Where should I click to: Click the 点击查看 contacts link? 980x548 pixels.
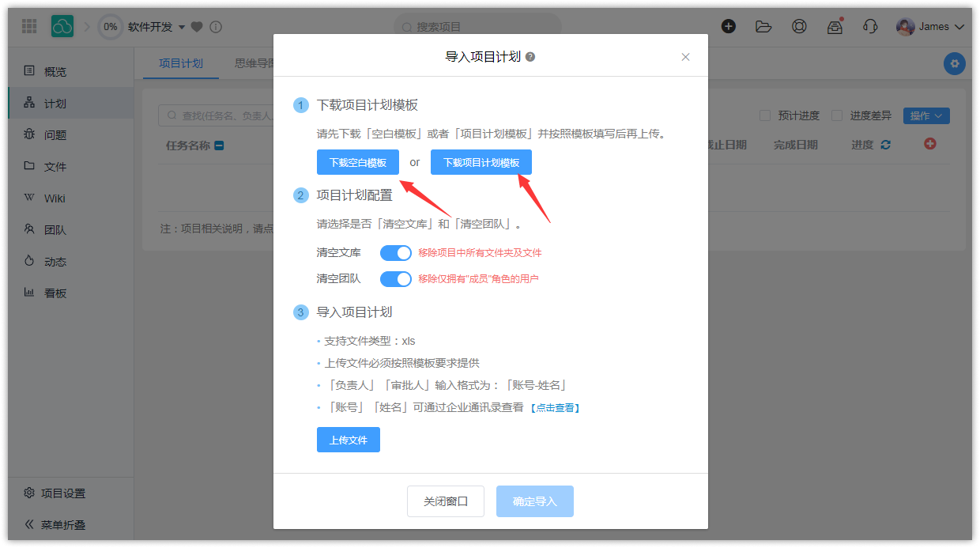[555, 408]
